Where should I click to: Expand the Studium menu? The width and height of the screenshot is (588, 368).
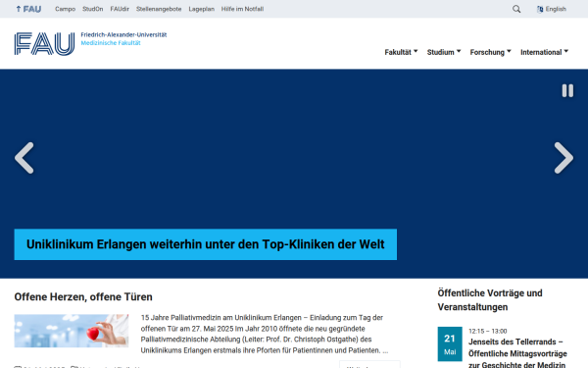[444, 52]
